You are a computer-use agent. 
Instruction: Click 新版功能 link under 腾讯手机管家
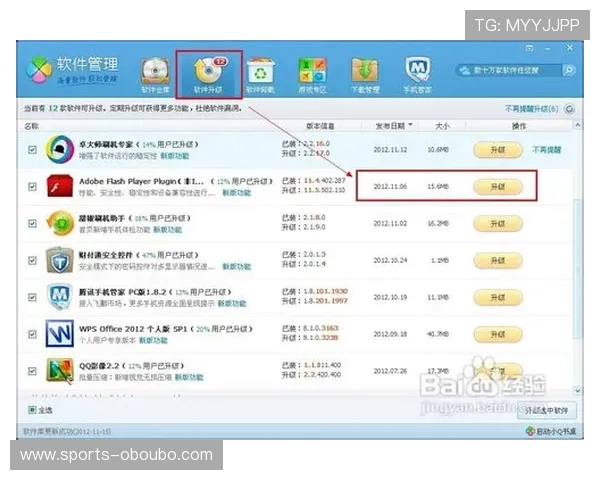pyautogui.click(x=231, y=303)
